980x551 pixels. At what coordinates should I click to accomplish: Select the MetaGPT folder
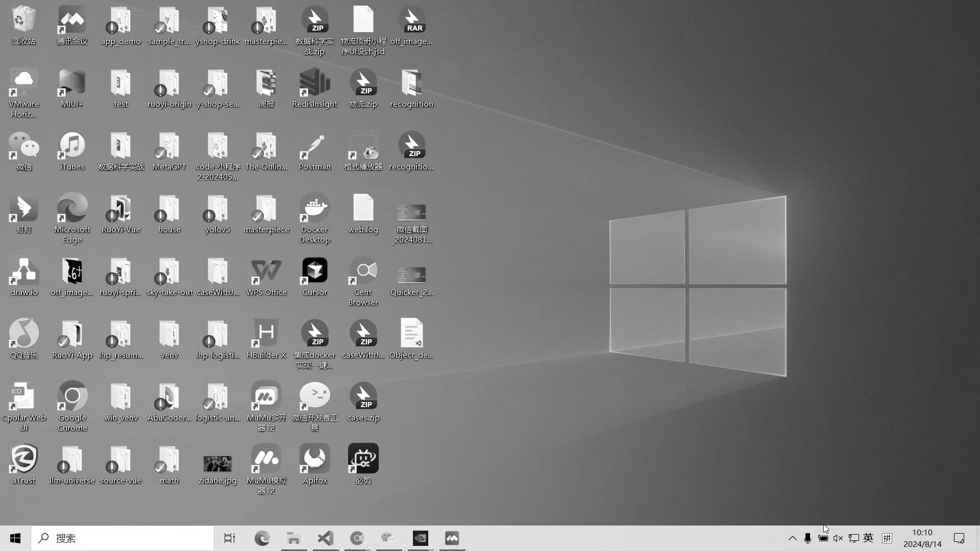pos(169,151)
